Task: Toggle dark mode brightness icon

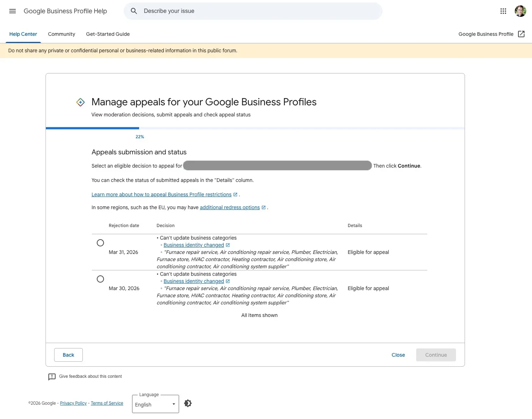Action: (x=188, y=403)
